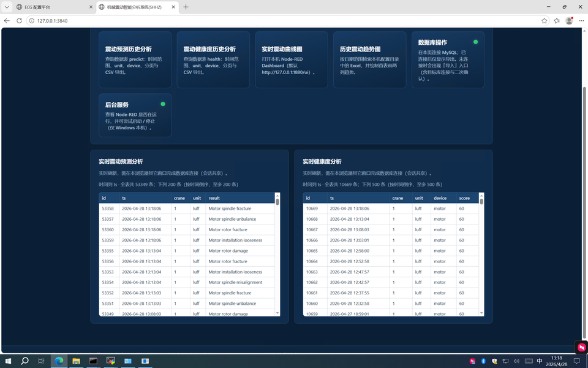Click Bluetooth icon in system tray
This screenshot has height=368, width=588.
click(483, 361)
